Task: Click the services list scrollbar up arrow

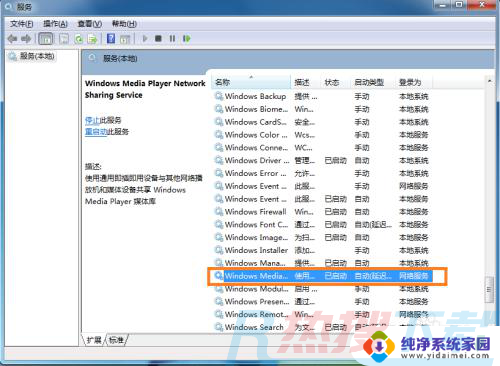Action: [489, 81]
